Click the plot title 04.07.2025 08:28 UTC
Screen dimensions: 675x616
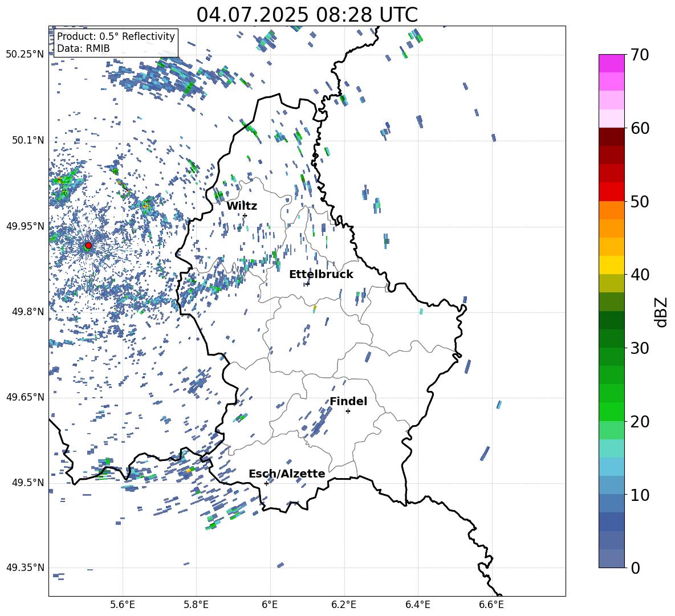[307, 15]
